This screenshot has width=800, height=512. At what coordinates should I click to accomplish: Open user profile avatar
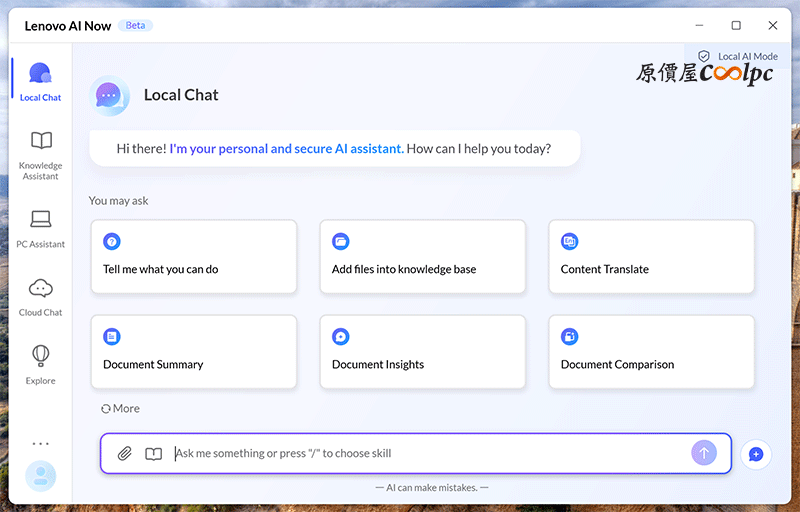40,476
